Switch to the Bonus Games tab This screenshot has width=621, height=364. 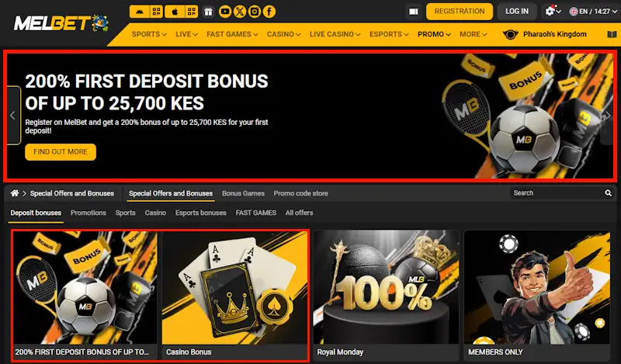click(x=243, y=193)
